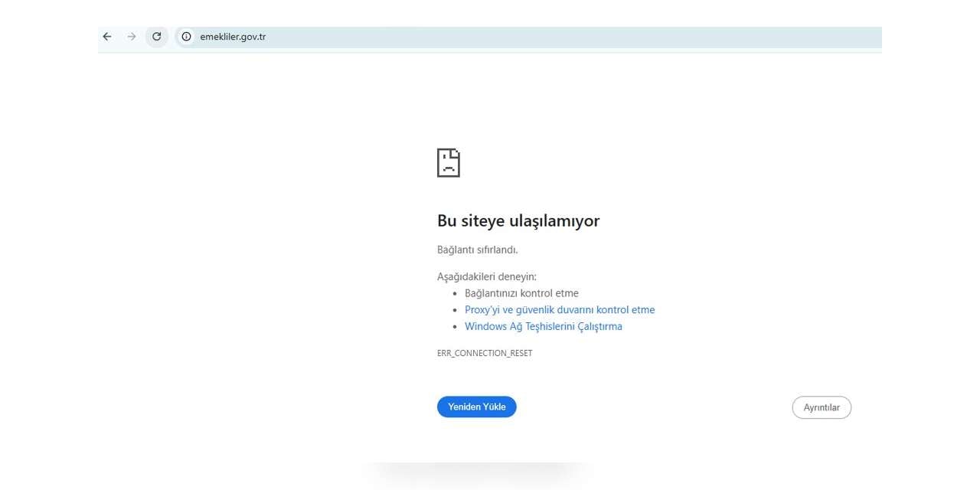Click the Yeniden Yükle button
The width and height of the screenshot is (980, 490).
[x=476, y=407]
